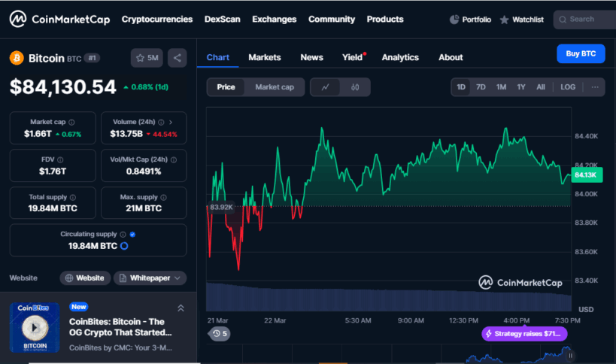Select 1D time range
This screenshot has height=364, width=616.
461,87
